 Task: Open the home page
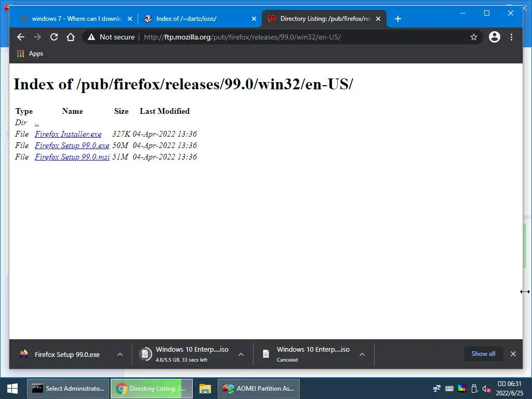click(71, 37)
